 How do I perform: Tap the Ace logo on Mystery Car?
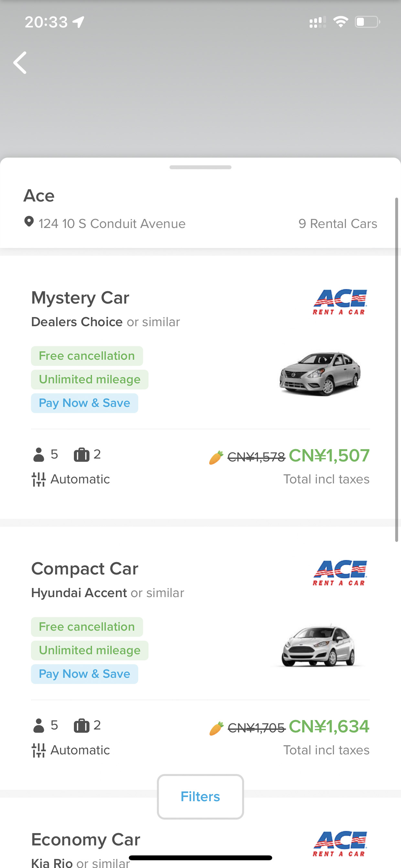pos(340,302)
